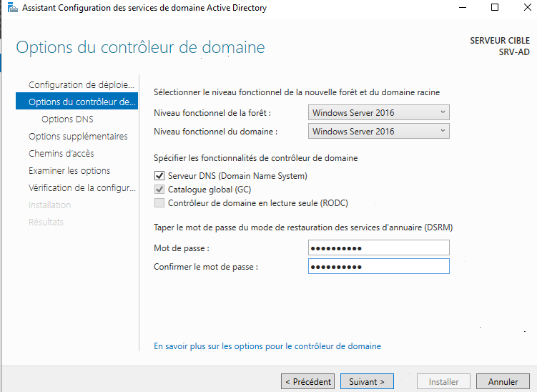Click the Suivant button
Image resolution: width=537 pixels, height=392 pixels.
coord(367,382)
